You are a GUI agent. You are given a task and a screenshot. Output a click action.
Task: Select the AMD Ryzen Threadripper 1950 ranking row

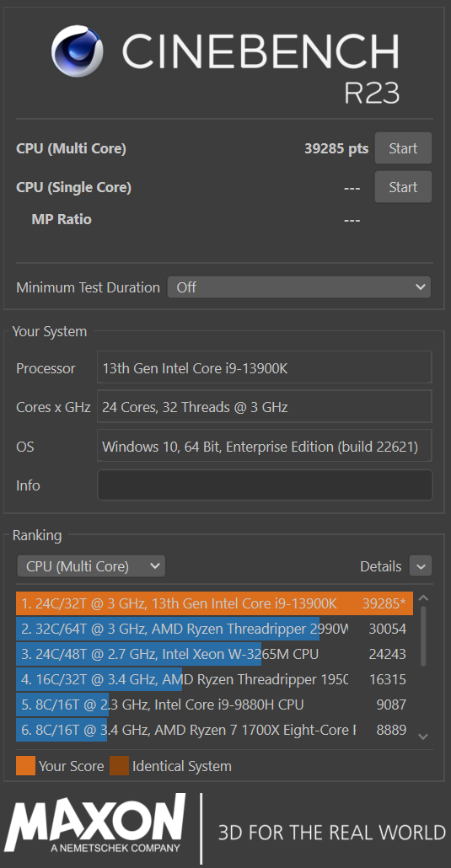[214, 679]
